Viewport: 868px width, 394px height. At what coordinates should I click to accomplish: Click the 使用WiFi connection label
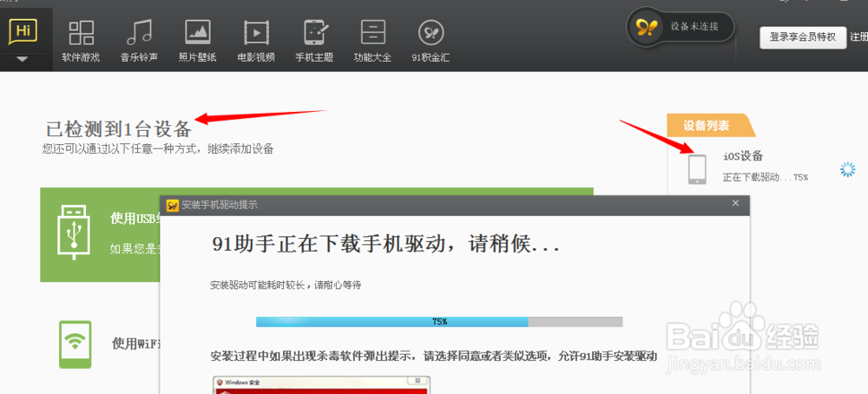coord(135,344)
